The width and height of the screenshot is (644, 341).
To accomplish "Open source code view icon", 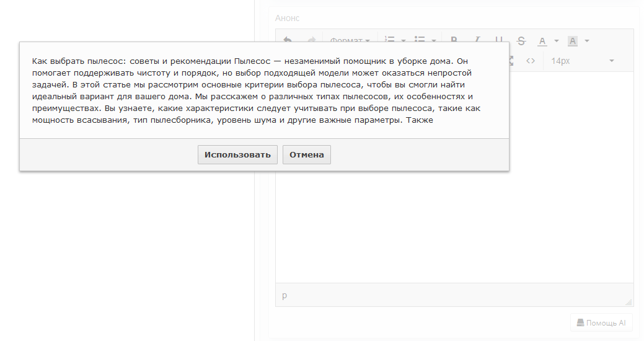I will pyautogui.click(x=531, y=61).
